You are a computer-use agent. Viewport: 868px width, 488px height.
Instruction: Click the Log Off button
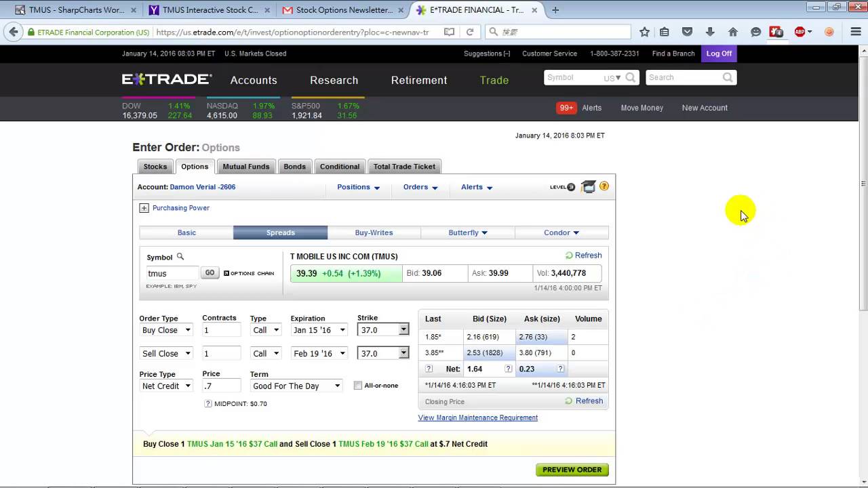(719, 54)
